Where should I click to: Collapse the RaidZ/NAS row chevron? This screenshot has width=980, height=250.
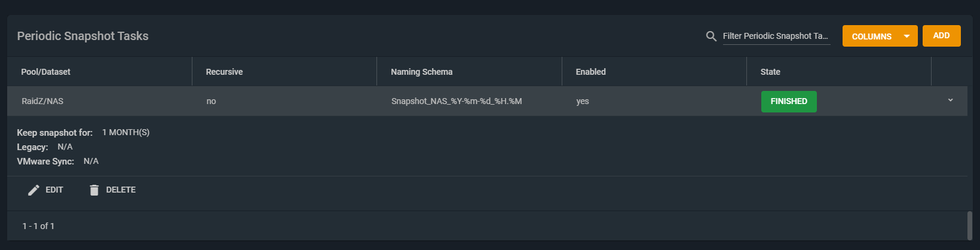(x=950, y=100)
